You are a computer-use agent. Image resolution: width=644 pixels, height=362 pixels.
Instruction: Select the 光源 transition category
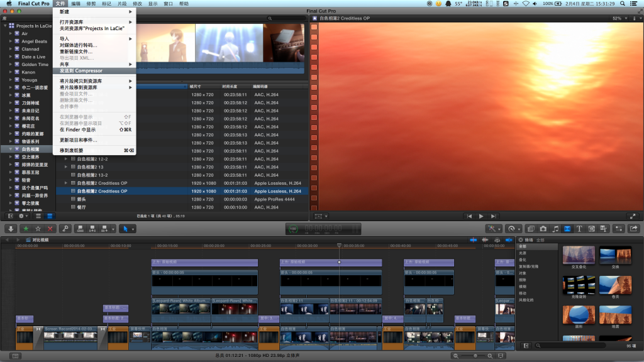523,253
